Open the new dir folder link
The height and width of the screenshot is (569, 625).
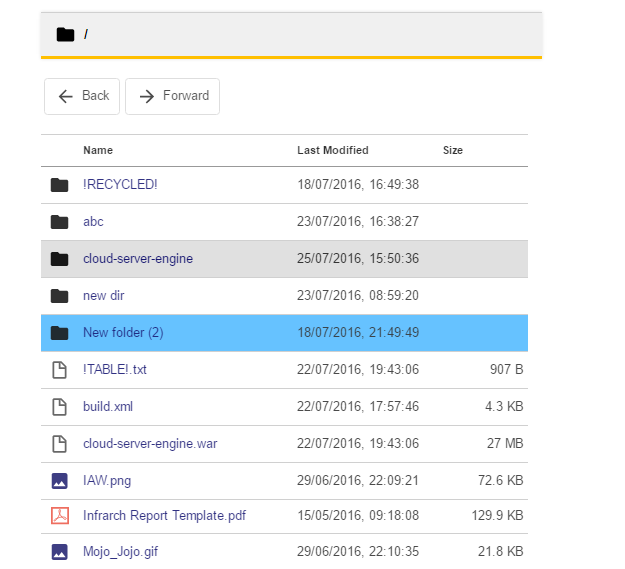[x=104, y=296]
